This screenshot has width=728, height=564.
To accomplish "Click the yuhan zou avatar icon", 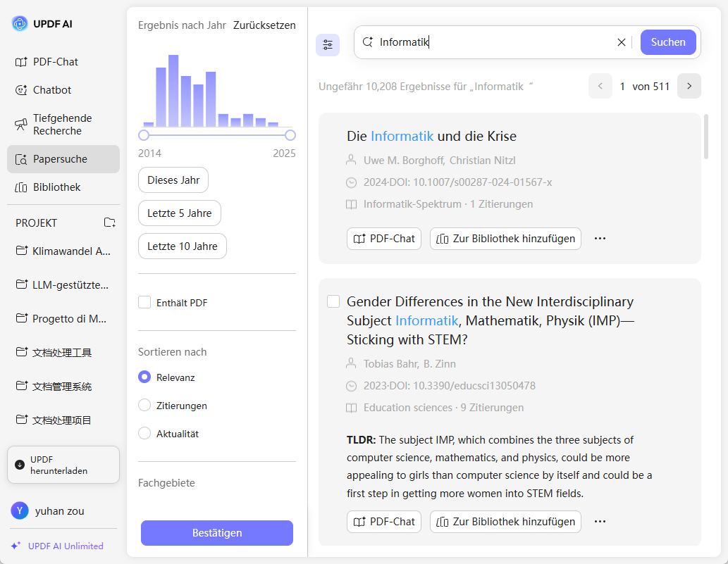I will [20, 510].
